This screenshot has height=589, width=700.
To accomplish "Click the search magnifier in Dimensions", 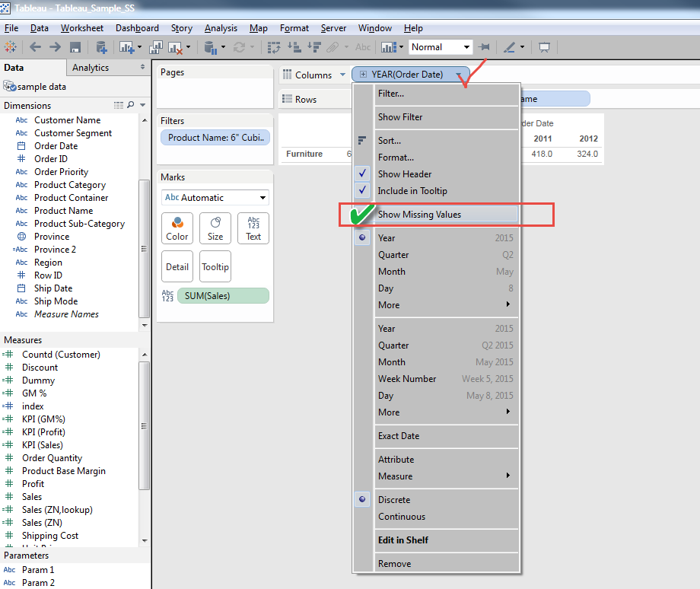I will point(130,105).
